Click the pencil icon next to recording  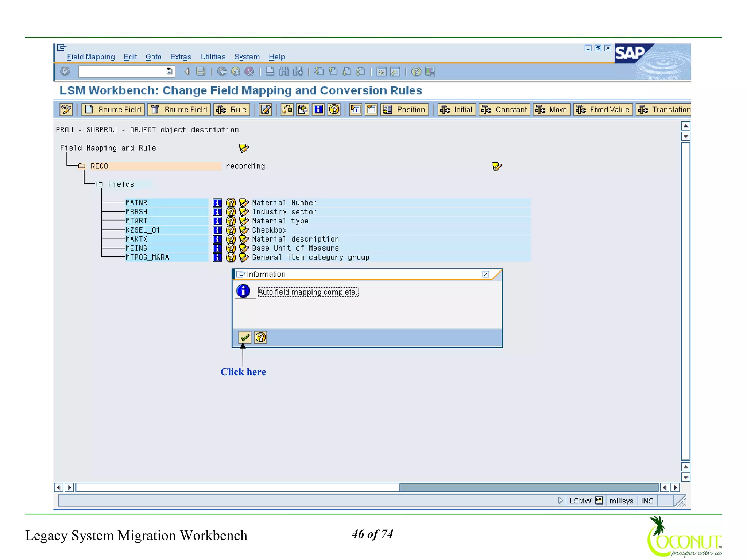point(496,166)
